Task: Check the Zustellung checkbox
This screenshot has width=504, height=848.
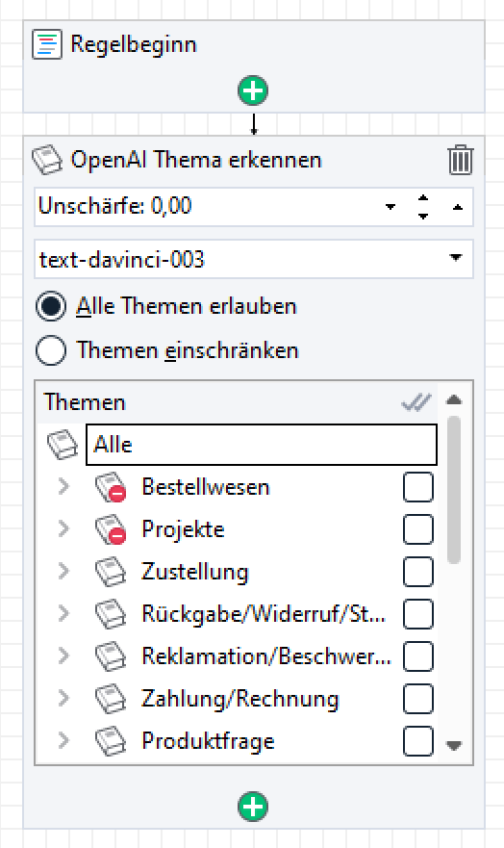Action: (418, 572)
